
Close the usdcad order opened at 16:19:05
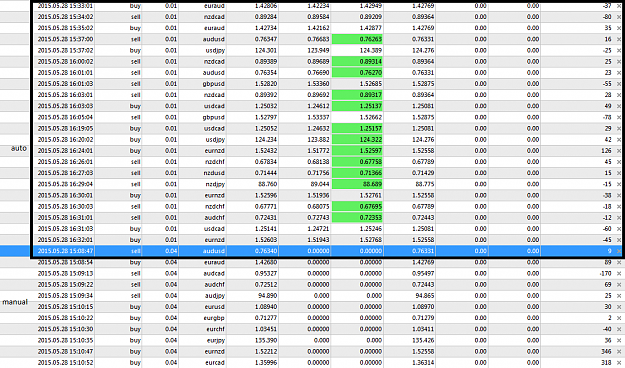pos(619,128)
